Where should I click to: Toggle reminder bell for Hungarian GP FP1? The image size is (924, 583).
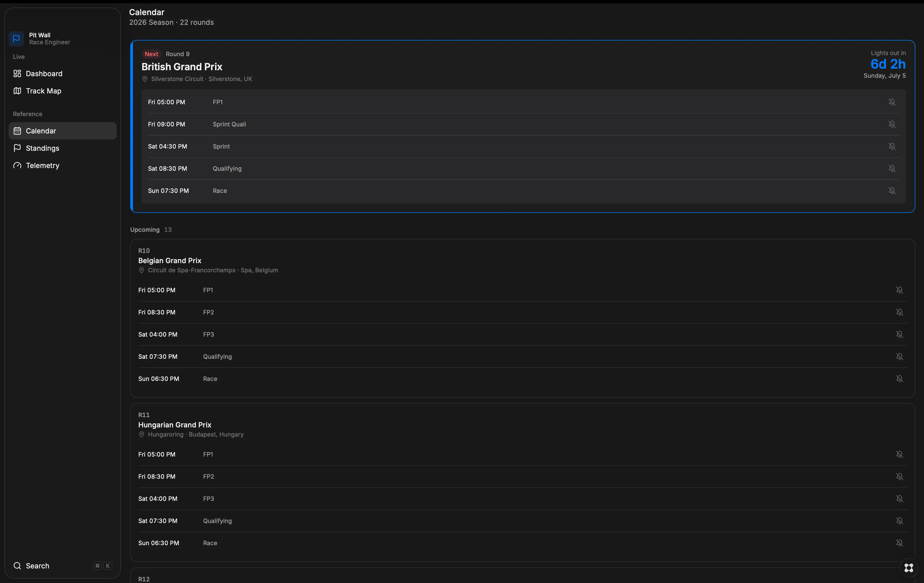tap(899, 454)
